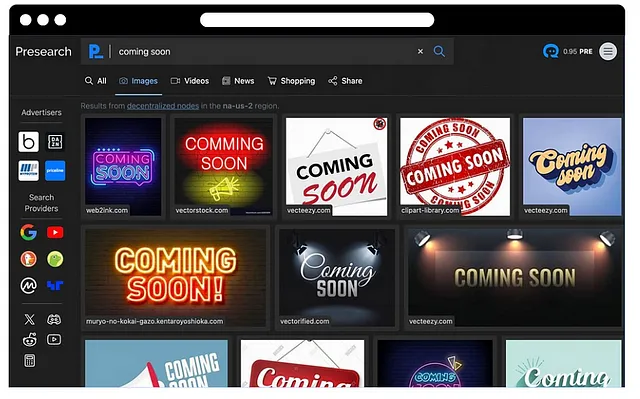Open the YouTube search provider icon
This screenshot has width=640, height=399.
pyautogui.click(x=55, y=233)
